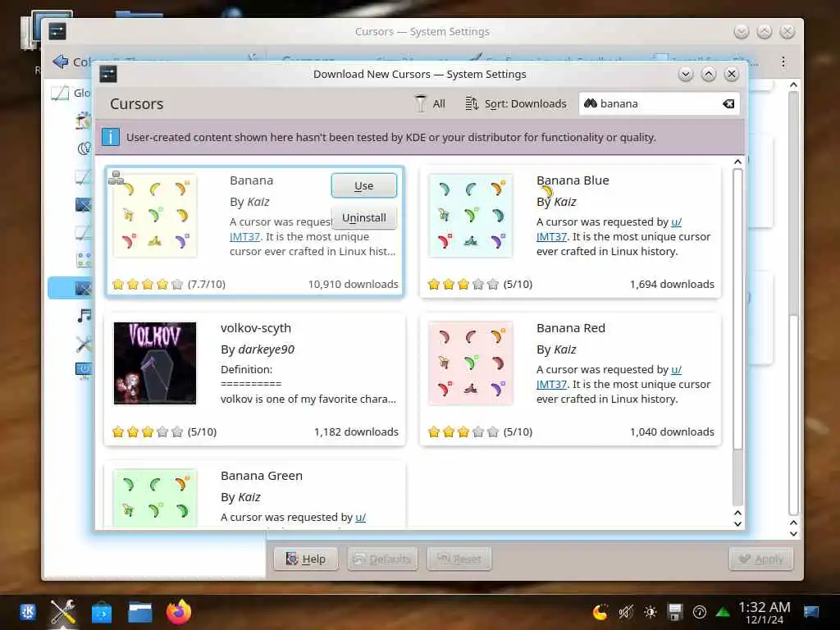The height and width of the screenshot is (630, 840).
Task: Click the 1,182 downloads label
Action: pyautogui.click(x=356, y=431)
